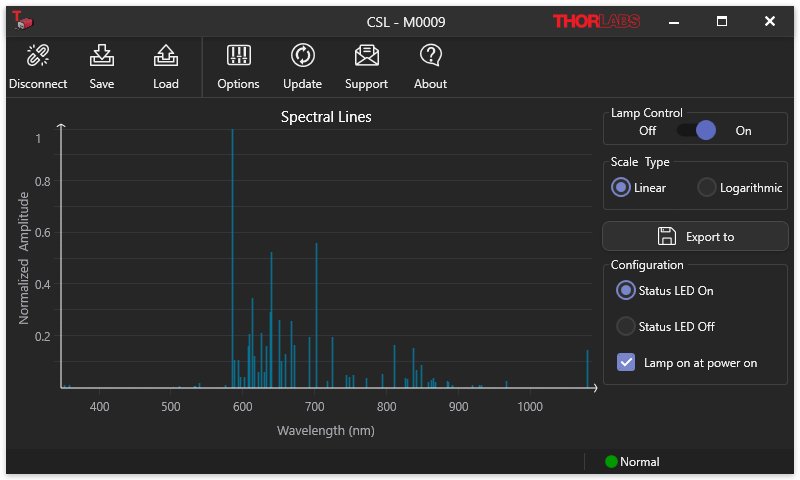
Task: Click the Off label of Lamp Control
Action: point(647,131)
